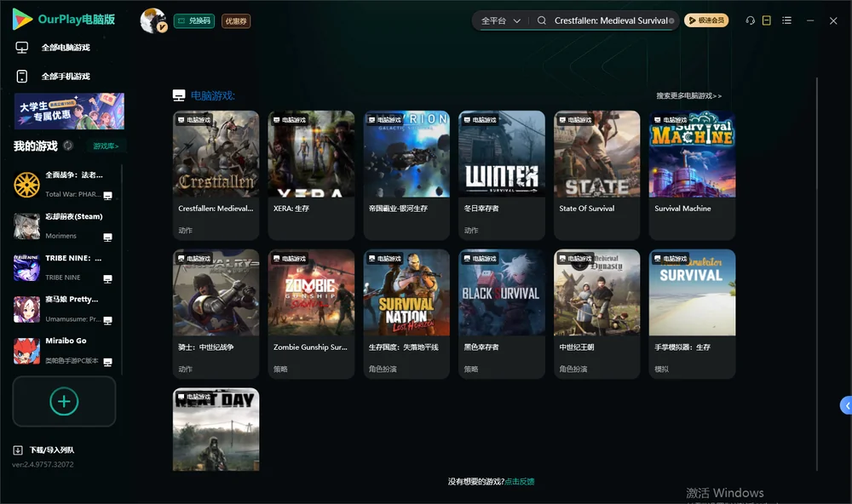852x504 pixels.
Task: Open the 游戏库> link
Action: [x=106, y=146]
